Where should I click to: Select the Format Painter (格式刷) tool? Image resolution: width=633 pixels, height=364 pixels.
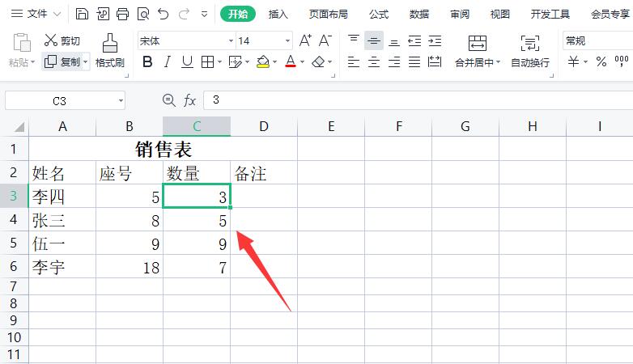pyautogui.click(x=109, y=49)
